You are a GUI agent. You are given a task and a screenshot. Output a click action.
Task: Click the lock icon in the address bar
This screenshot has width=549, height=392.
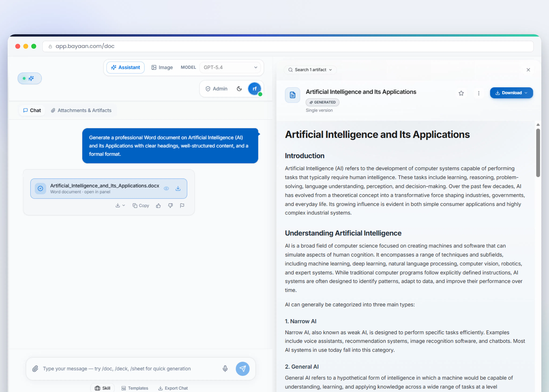point(50,46)
